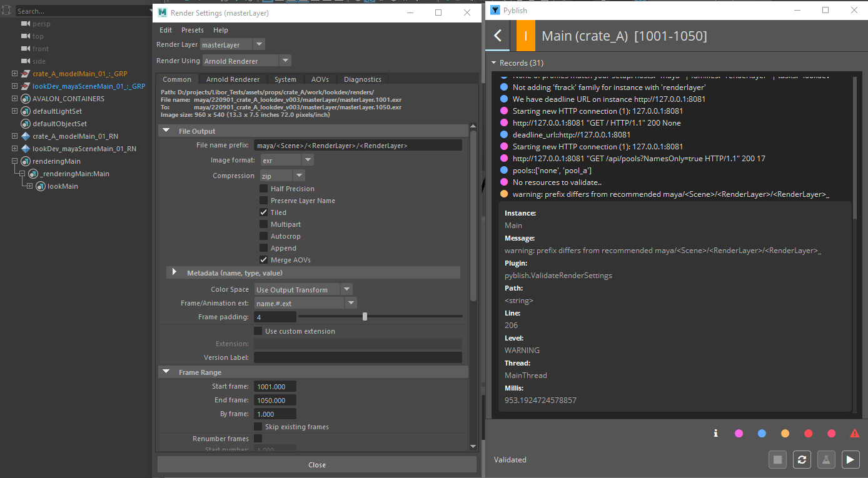Click the frame icon left of outliner search
The height and width of the screenshot is (478, 868).
coord(7,11)
